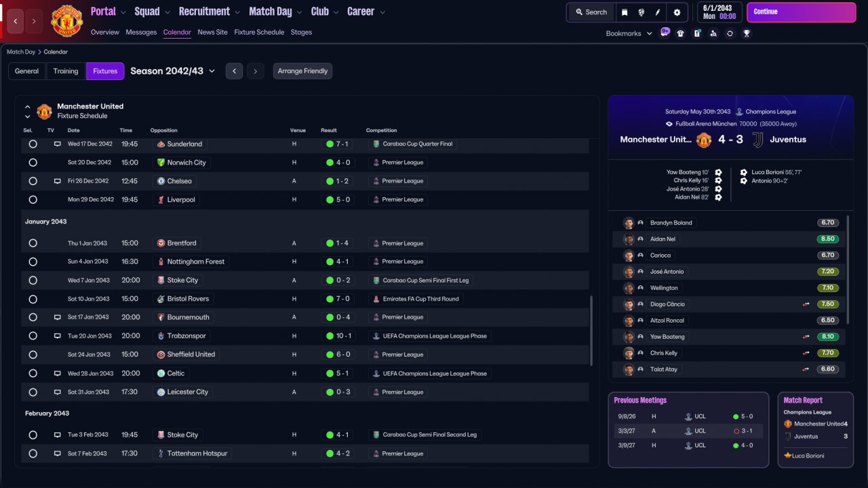Viewport: 868px width, 488px height.
Task: Click the TV icon on the Chelsea row
Action: pos(58,181)
